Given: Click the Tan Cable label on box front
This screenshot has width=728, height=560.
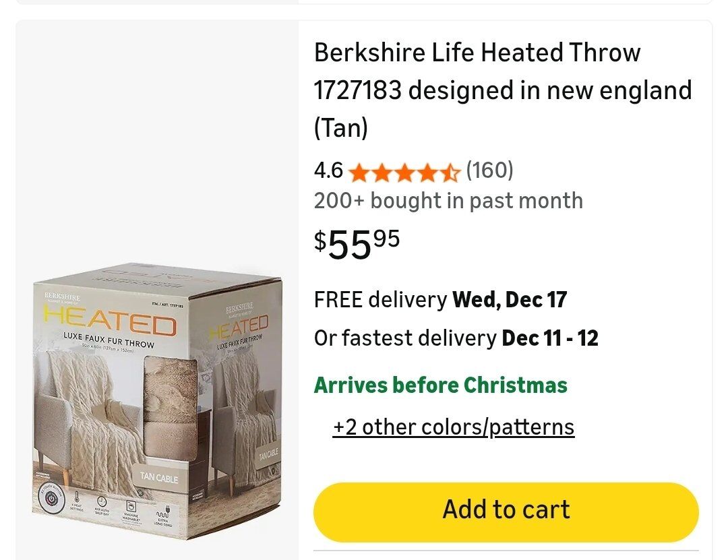Looking at the screenshot, I should click(159, 477).
